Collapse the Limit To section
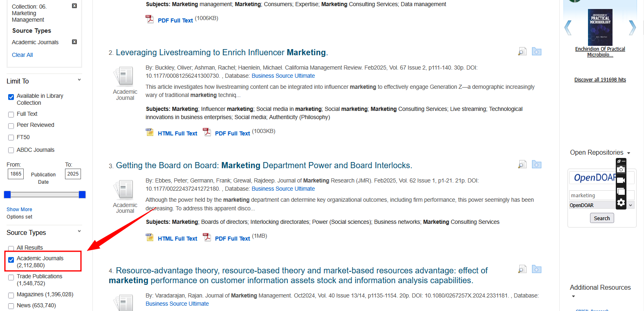 [79, 80]
